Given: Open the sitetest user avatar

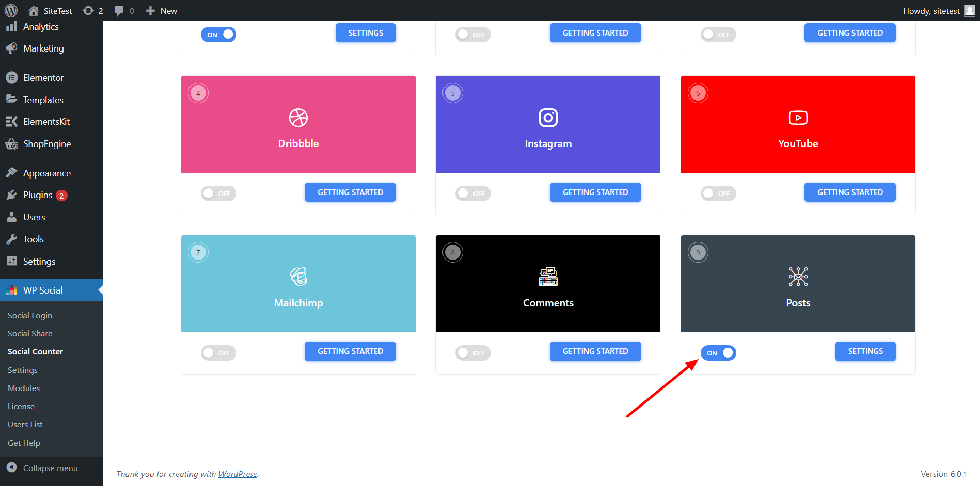Looking at the screenshot, I should 970,11.
